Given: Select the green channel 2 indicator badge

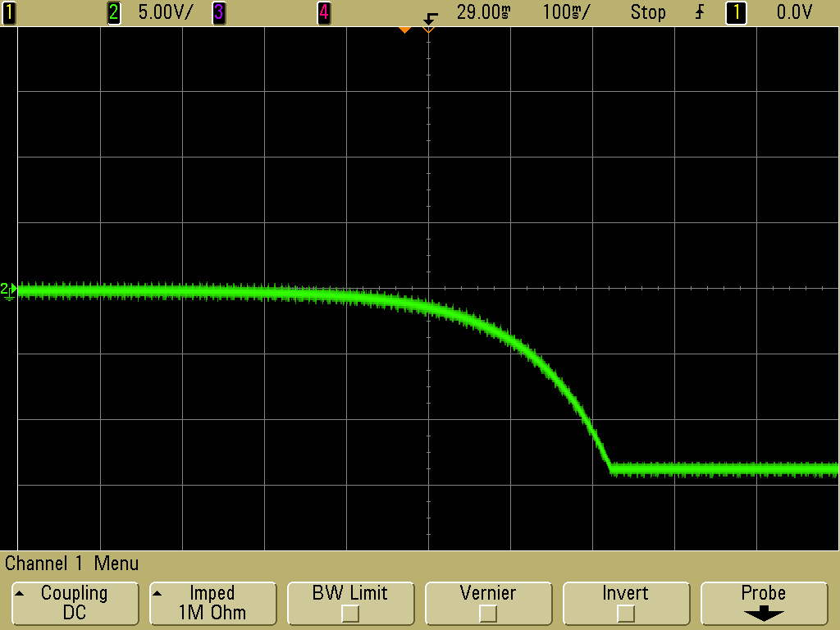Looking at the screenshot, I should pyautogui.click(x=114, y=12).
